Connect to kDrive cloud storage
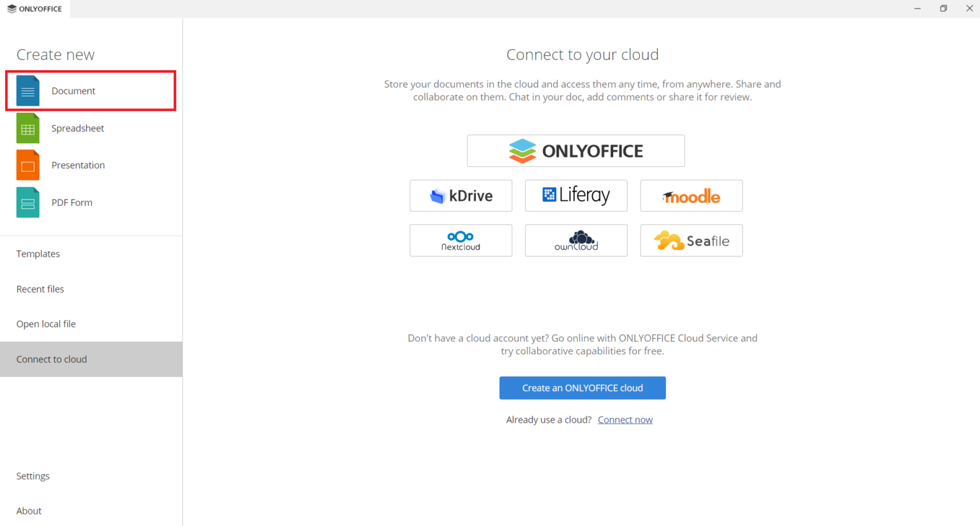The width and height of the screenshot is (980, 526). (461, 196)
